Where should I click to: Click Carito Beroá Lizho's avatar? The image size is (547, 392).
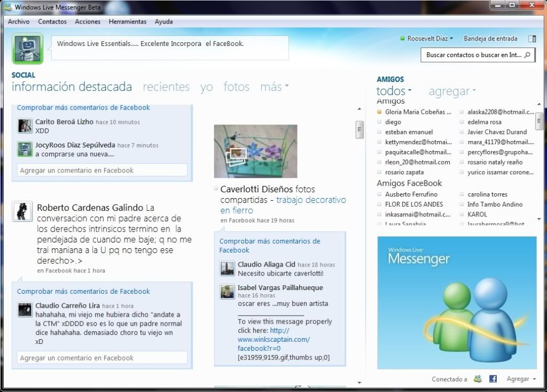tap(25, 126)
